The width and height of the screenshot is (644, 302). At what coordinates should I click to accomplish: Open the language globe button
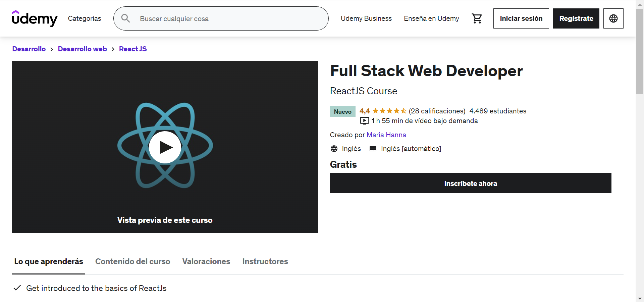[613, 18]
